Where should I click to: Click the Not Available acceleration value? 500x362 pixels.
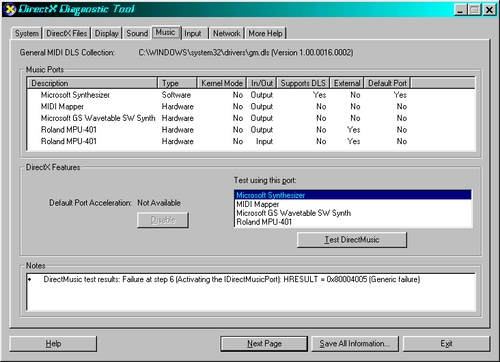[x=159, y=203]
